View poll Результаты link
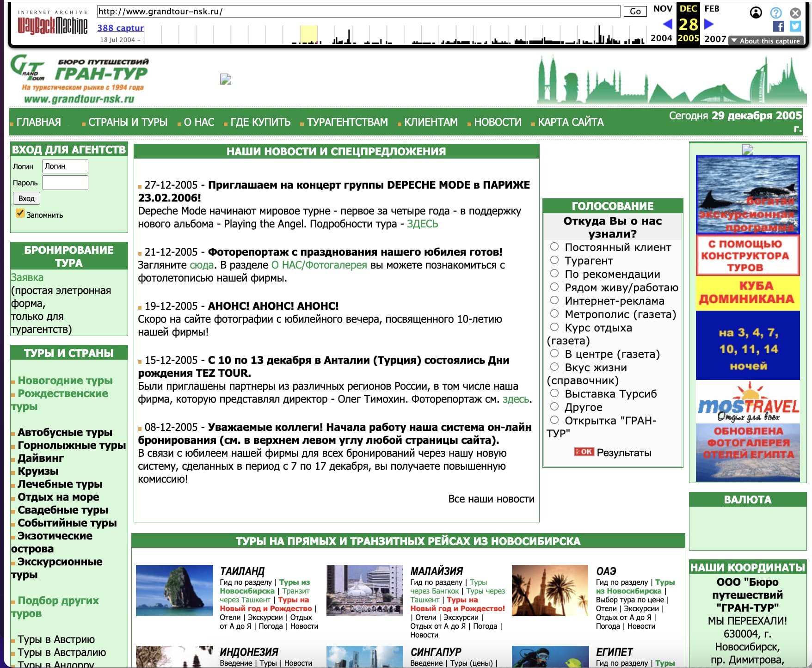Image resolution: width=812 pixels, height=668 pixels. pyautogui.click(x=624, y=453)
